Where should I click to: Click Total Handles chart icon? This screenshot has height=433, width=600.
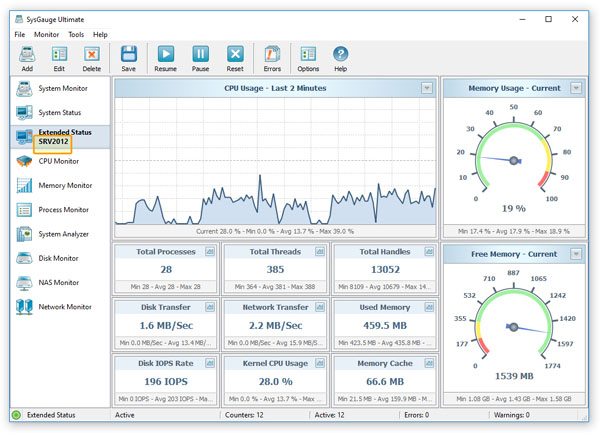click(429, 252)
